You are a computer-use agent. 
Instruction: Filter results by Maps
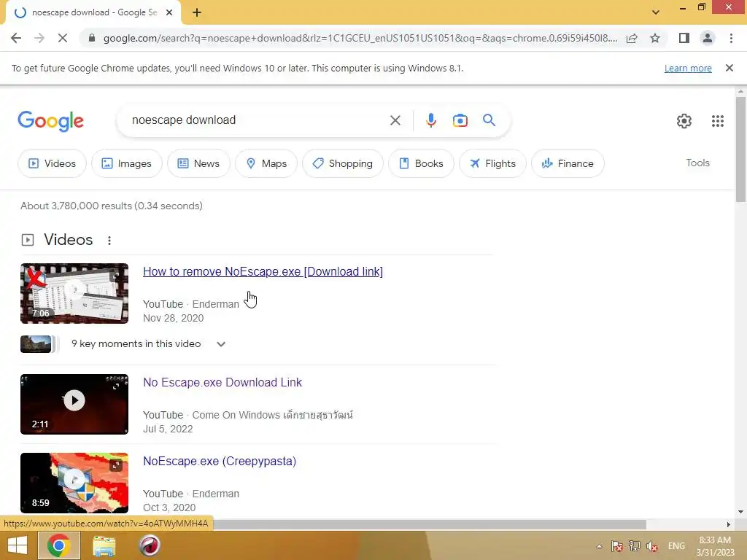point(266,163)
